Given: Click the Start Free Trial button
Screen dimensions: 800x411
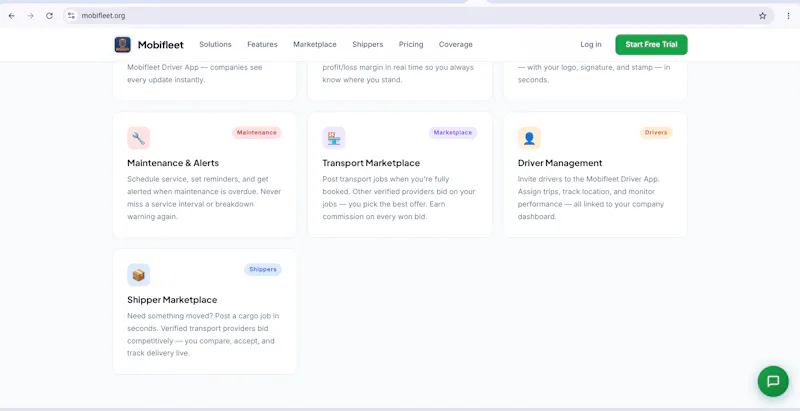Looking at the screenshot, I should click(652, 44).
